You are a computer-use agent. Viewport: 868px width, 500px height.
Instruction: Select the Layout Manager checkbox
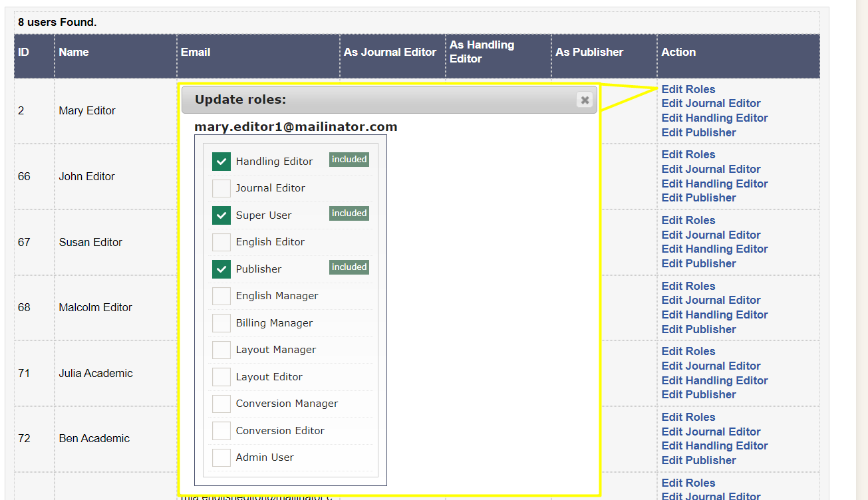[x=221, y=350]
